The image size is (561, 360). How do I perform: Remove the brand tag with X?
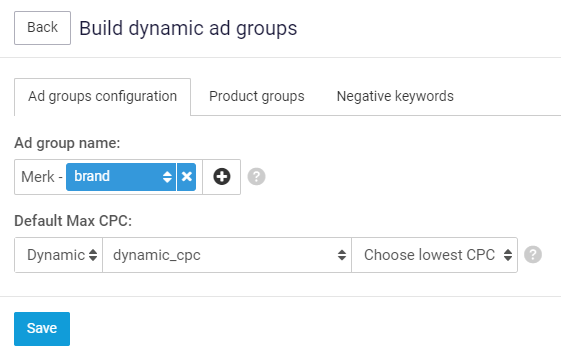186,177
